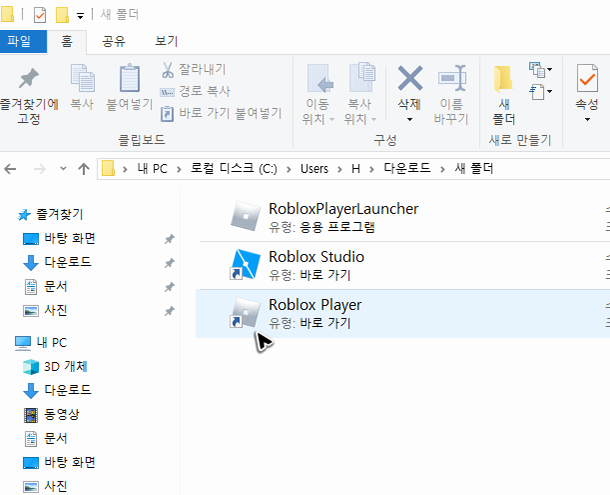Image resolution: width=610 pixels, height=495 pixels.
Task: Click the Properties icon in quick access toolbar
Action: click(x=40, y=15)
